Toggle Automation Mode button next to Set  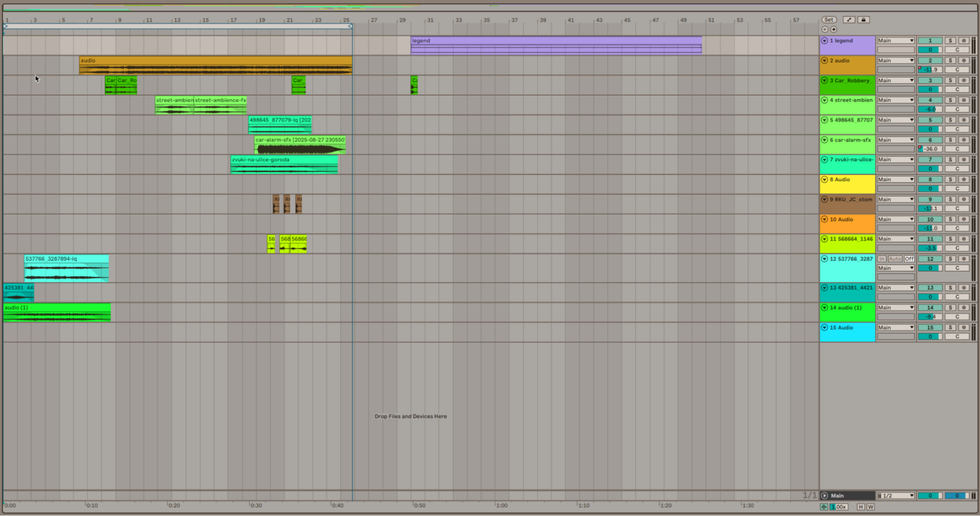click(849, 20)
